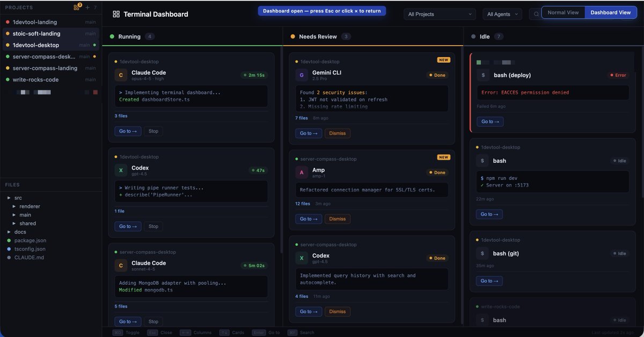Click the 47s timer badge on Codex
The image size is (644, 337).
coord(258,170)
